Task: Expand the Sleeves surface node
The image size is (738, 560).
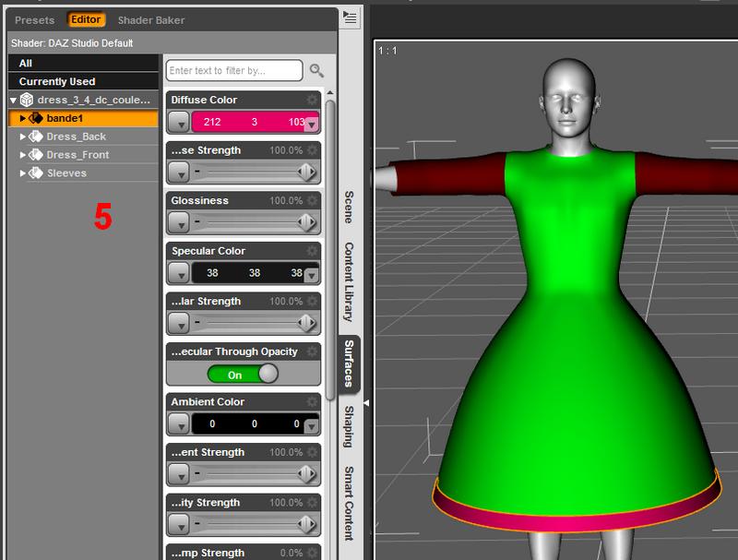Action: pyautogui.click(x=22, y=173)
